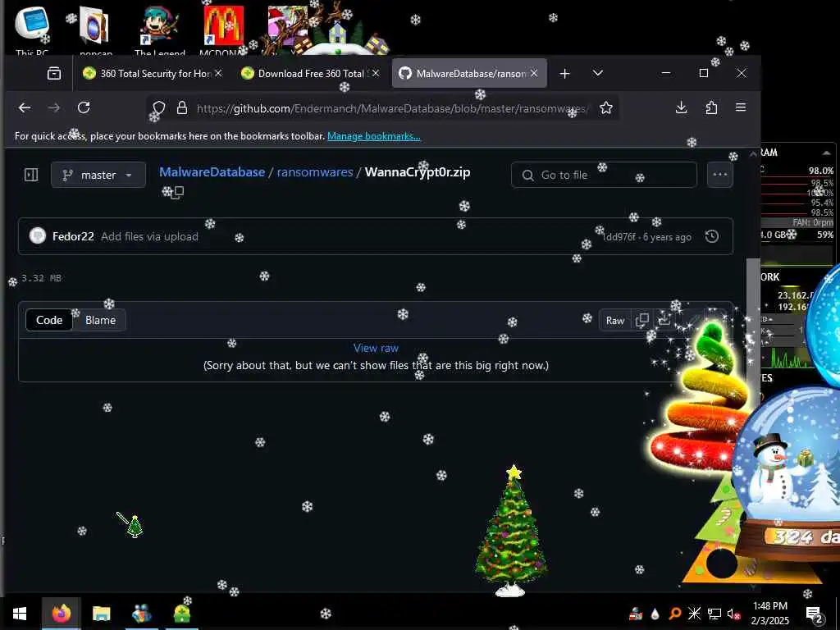Viewport: 840px width, 630px height.
Task: Switch to the Blame view tab
Action: click(100, 320)
